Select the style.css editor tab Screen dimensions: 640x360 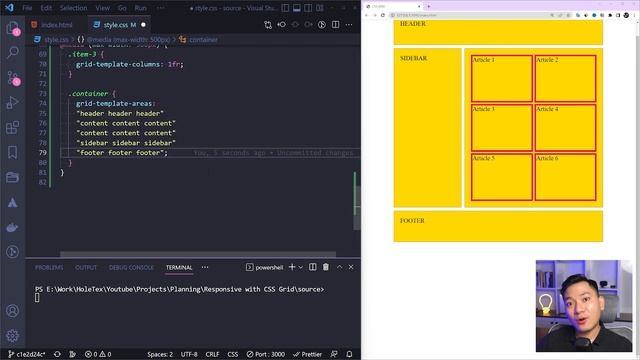[x=119, y=25]
